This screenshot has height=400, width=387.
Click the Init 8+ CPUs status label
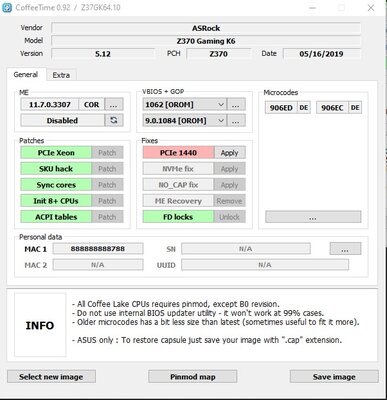click(56, 201)
